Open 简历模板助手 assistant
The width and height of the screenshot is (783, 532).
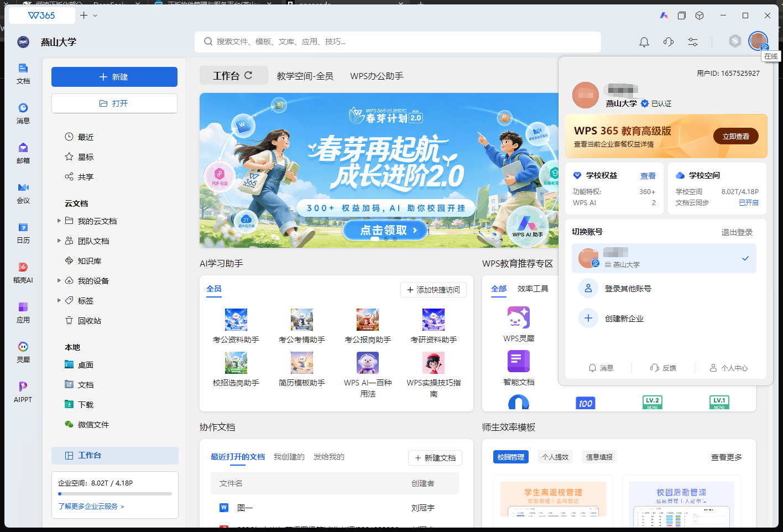(302, 369)
